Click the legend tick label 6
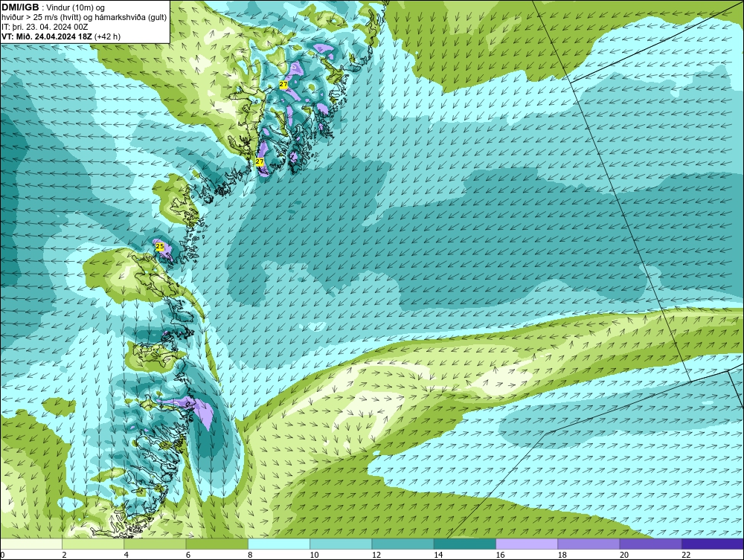 (x=188, y=555)
